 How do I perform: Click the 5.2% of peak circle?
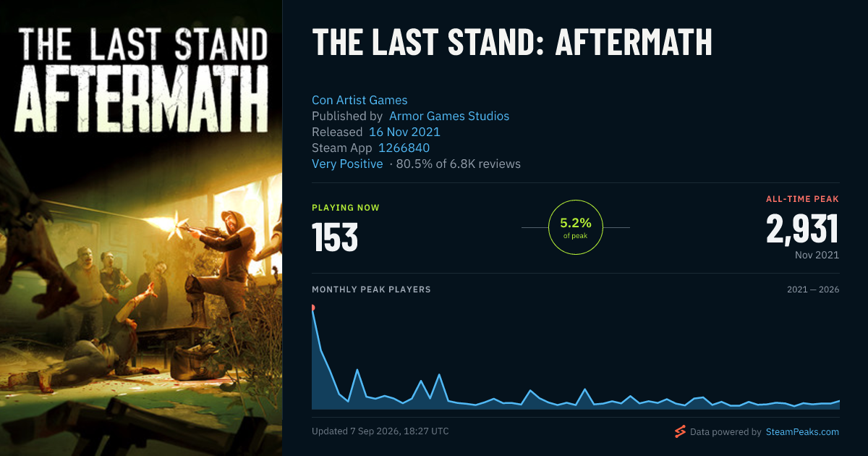point(576,227)
